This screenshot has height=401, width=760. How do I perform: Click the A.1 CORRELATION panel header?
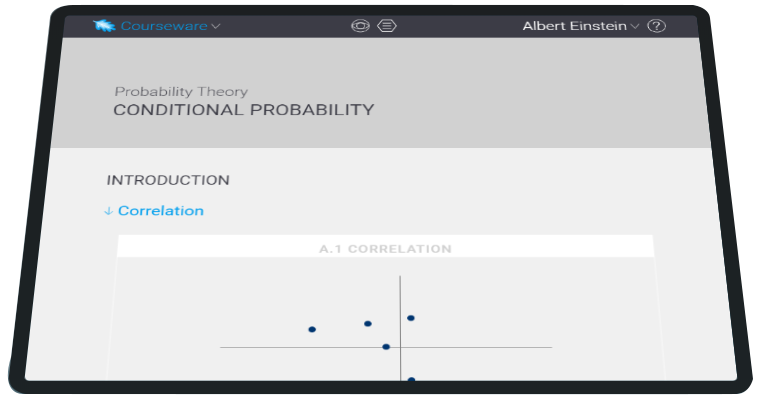point(385,249)
